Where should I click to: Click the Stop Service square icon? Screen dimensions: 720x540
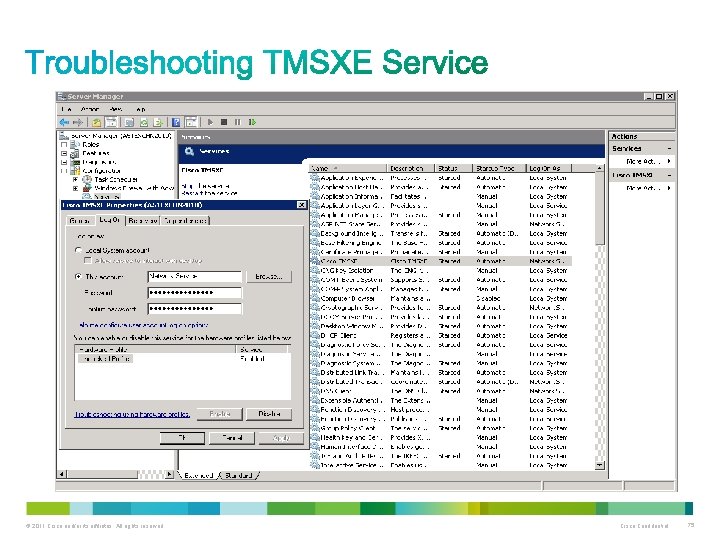(224, 122)
